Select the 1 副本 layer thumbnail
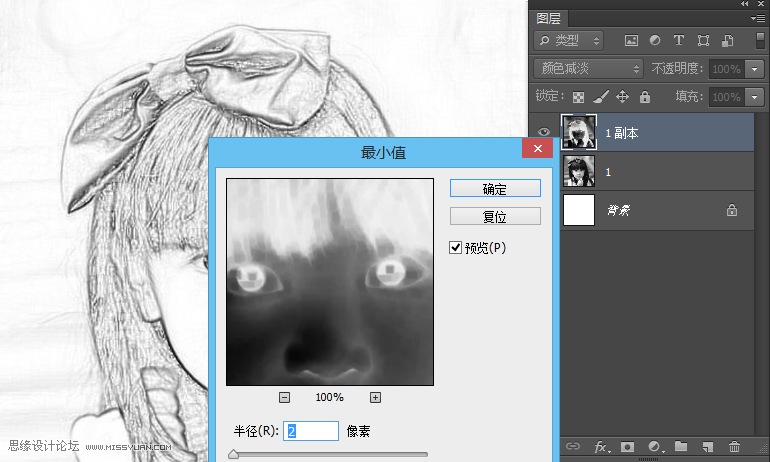Image resolution: width=770 pixels, height=462 pixels. (579, 132)
